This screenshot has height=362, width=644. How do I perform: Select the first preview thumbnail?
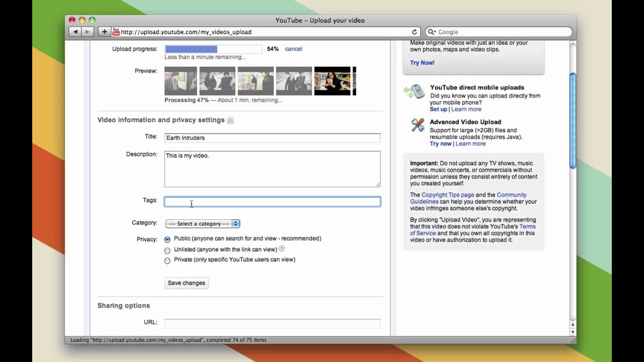[x=181, y=81]
